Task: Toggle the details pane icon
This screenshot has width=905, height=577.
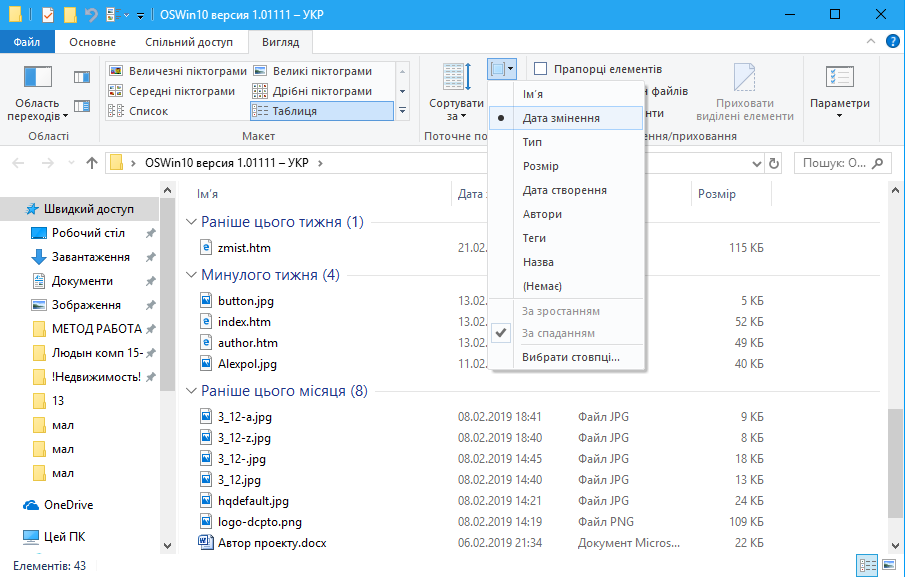Action: [x=82, y=106]
